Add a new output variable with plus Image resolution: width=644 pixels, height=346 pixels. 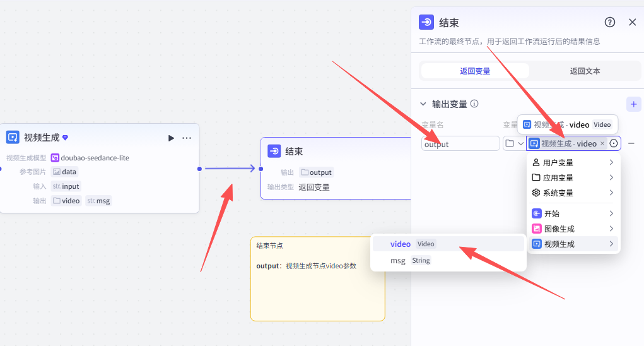coord(634,104)
